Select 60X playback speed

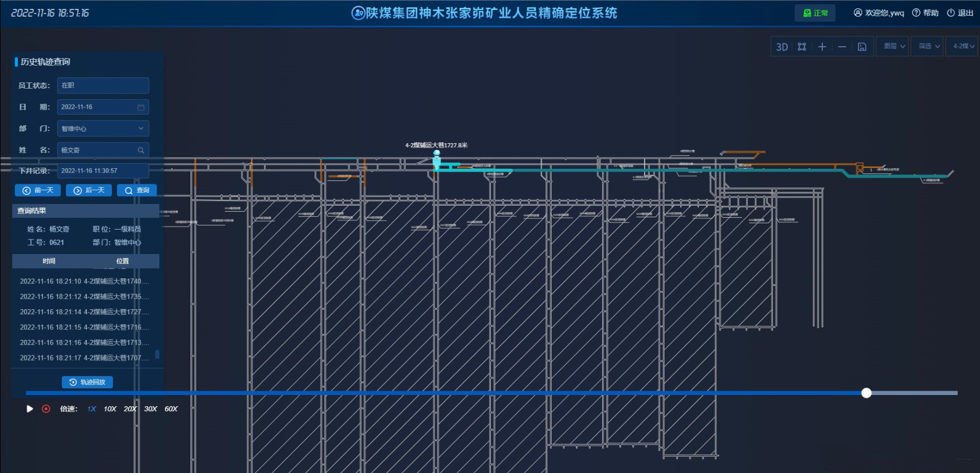[x=171, y=409]
